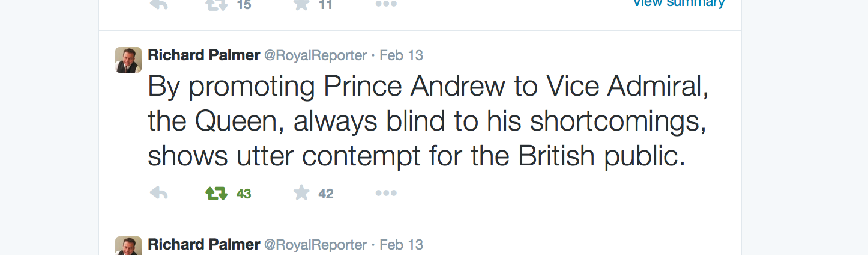Retweet the topmost tweet showing 15 retweets

[x=216, y=4]
